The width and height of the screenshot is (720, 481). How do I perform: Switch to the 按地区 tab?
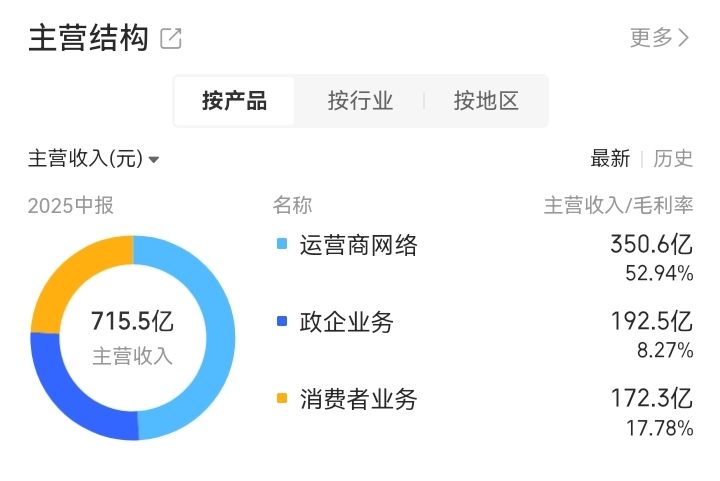(486, 101)
